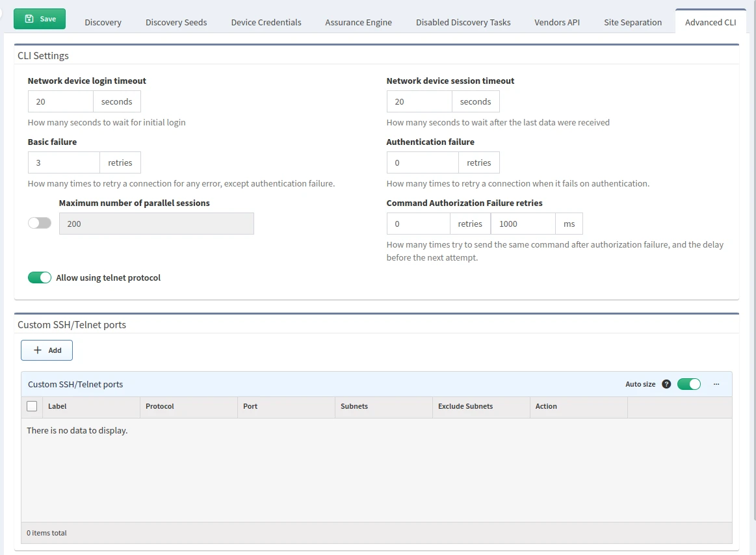Select the Assurance Engine tab

pos(358,22)
